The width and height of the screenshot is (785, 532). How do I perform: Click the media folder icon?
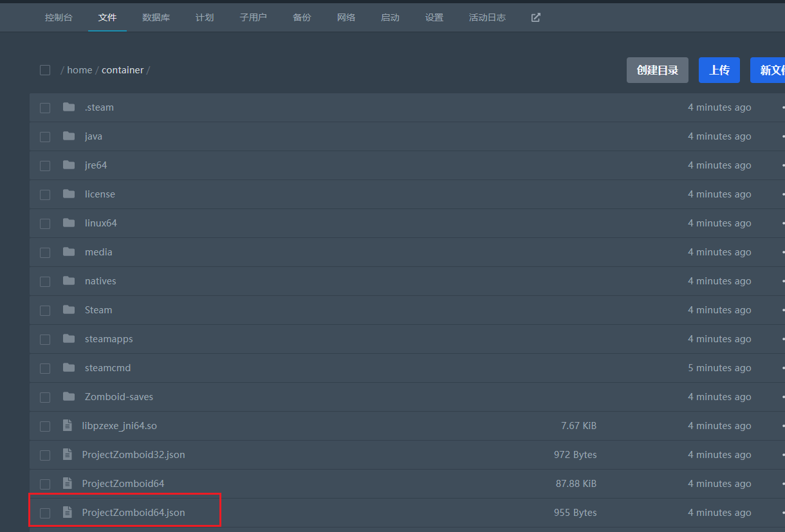(x=69, y=252)
